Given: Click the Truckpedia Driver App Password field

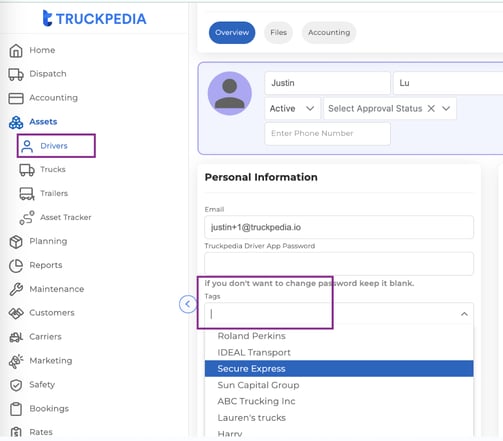Looking at the screenshot, I should tap(339, 264).
